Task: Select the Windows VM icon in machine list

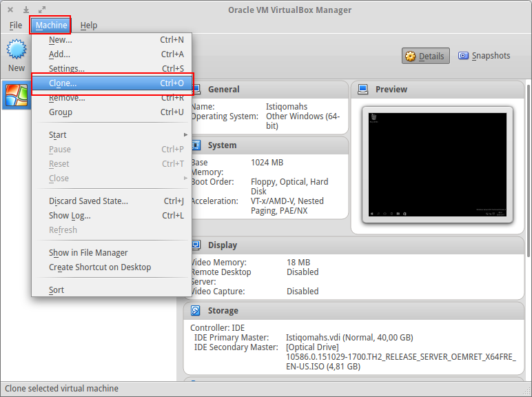Action: 17,95
